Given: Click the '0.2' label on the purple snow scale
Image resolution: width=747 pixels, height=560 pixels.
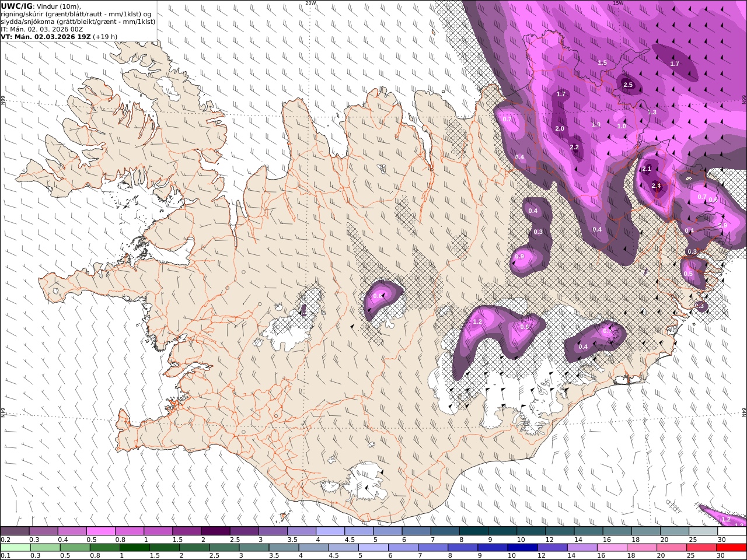Looking at the screenshot, I should click(5, 540).
